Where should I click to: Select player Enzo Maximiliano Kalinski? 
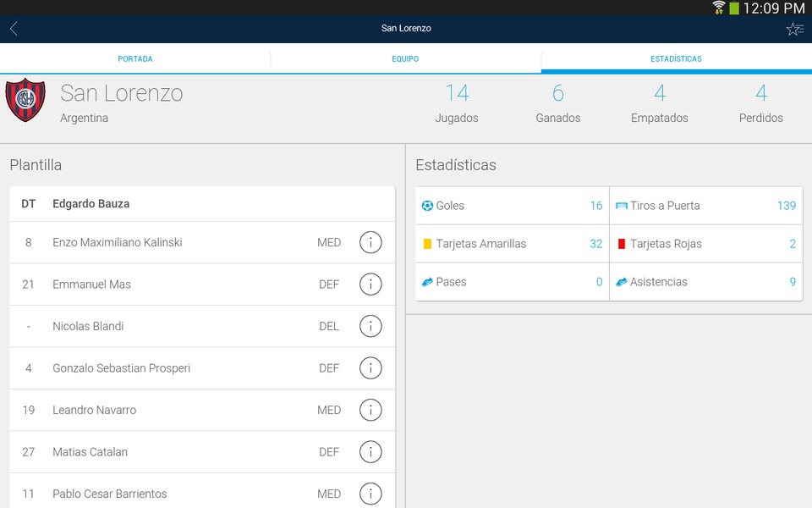coord(202,243)
